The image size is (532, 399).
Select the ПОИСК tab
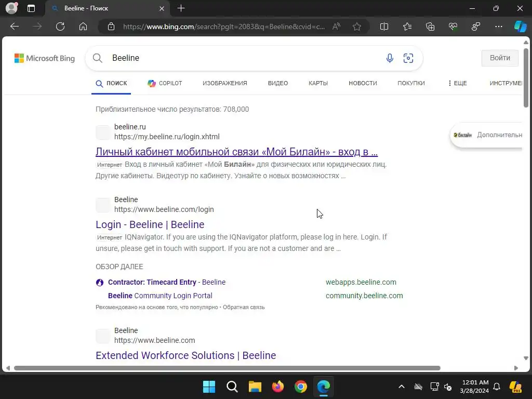(111, 83)
